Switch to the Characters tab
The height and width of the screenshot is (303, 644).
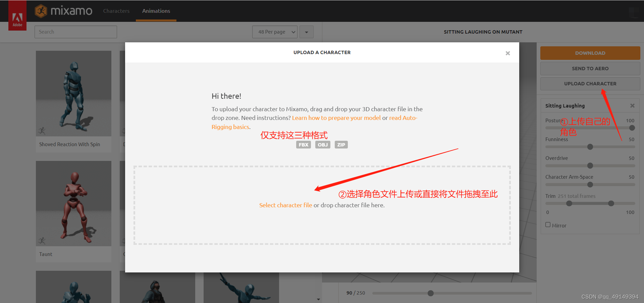(x=116, y=11)
